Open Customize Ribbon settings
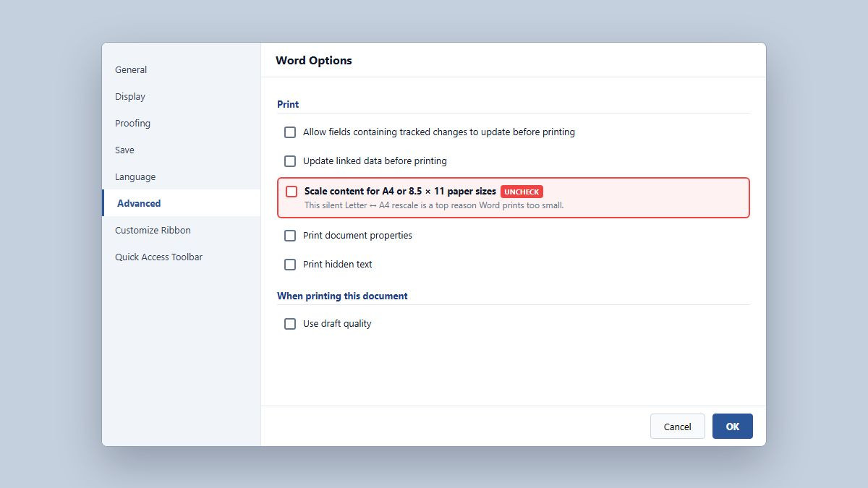Image resolution: width=868 pixels, height=488 pixels. tap(181, 230)
